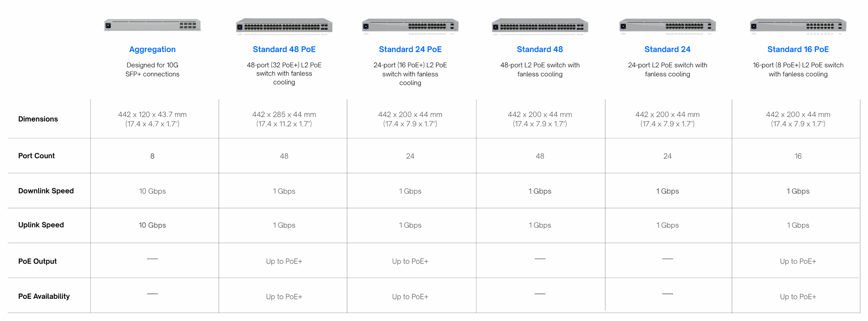The height and width of the screenshot is (321, 868).
Task: Select the Dimensions row label
Action: pyautogui.click(x=38, y=119)
